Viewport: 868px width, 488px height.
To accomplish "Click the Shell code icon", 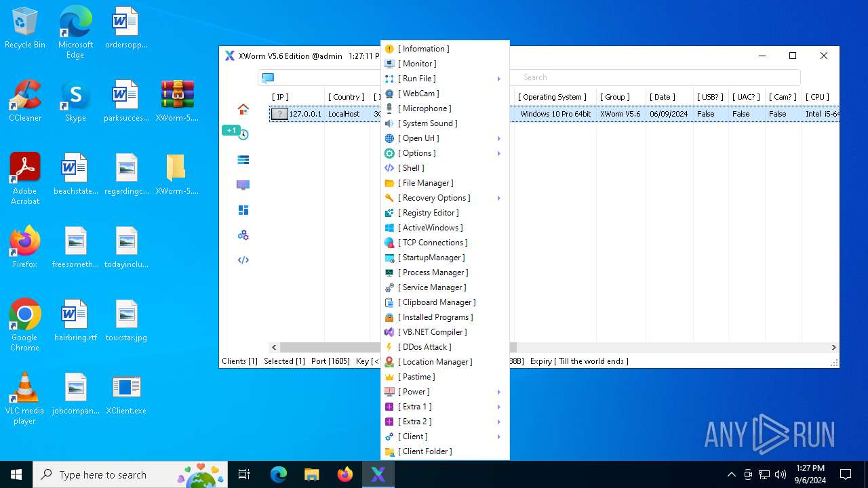I will coord(389,168).
